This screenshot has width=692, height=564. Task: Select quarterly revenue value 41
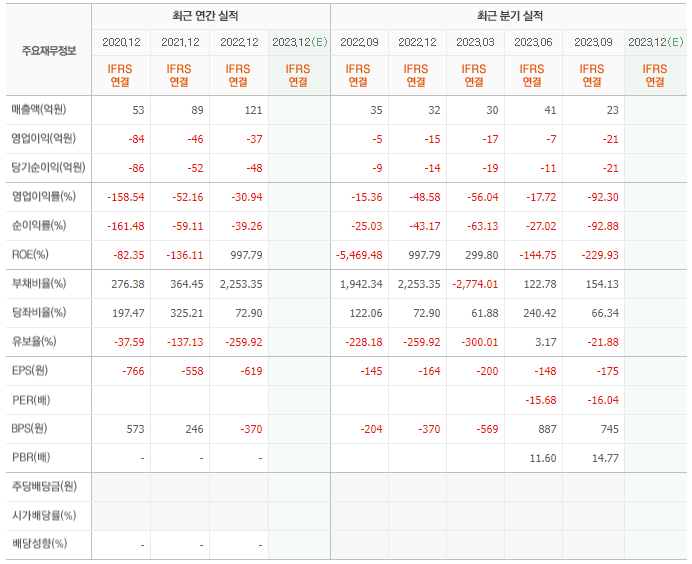click(550, 110)
